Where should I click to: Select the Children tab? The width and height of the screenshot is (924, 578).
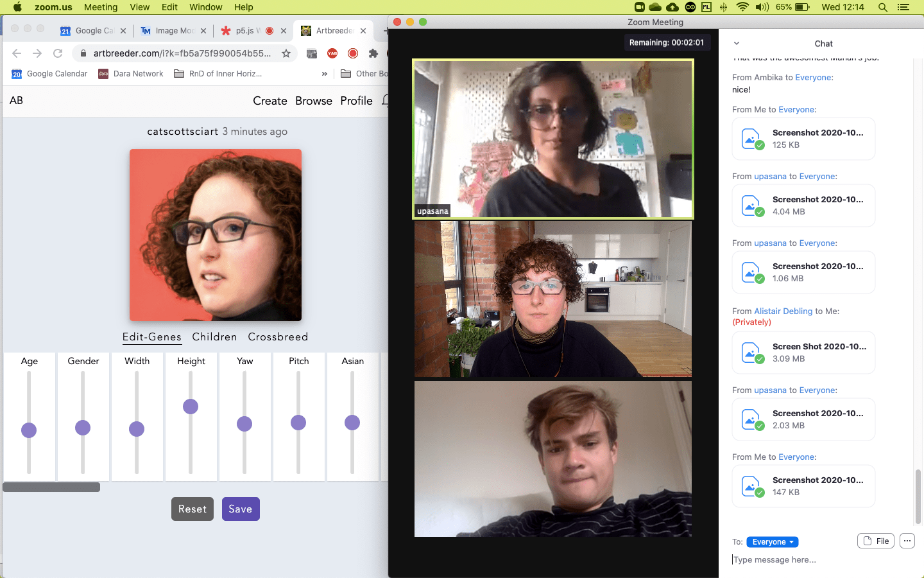pos(214,337)
